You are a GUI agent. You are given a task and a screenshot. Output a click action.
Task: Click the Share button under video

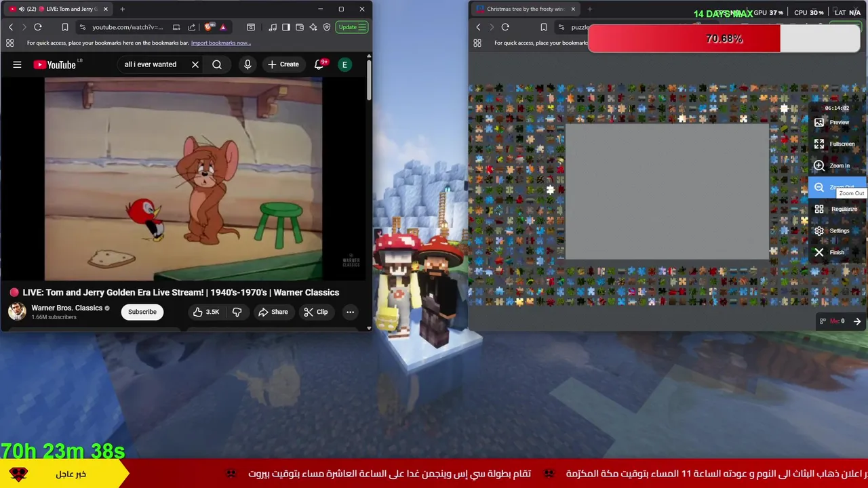[273, 312]
